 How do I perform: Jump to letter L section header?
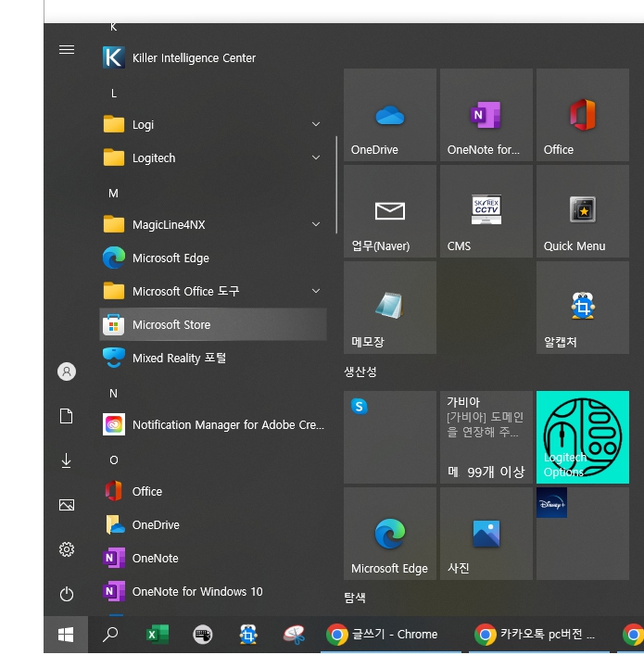(114, 94)
